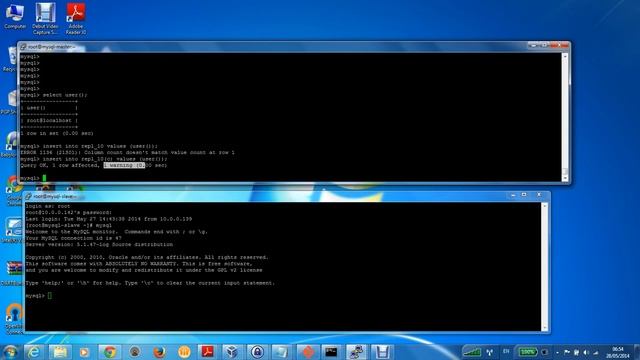Click the highlighted '1 warning' text
Viewport: 640px width, 360px height.
(x=124, y=165)
